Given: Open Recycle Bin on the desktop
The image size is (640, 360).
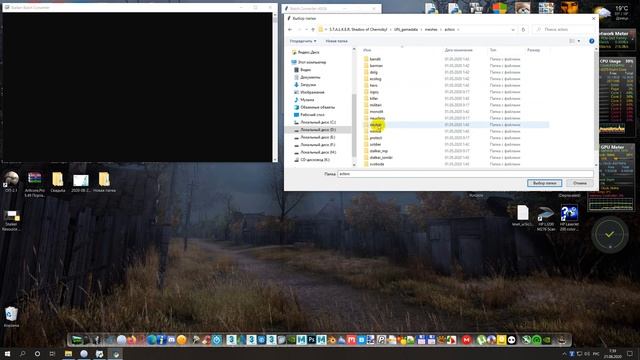Looking at the screenshot, I should click(x=11, y=317).
